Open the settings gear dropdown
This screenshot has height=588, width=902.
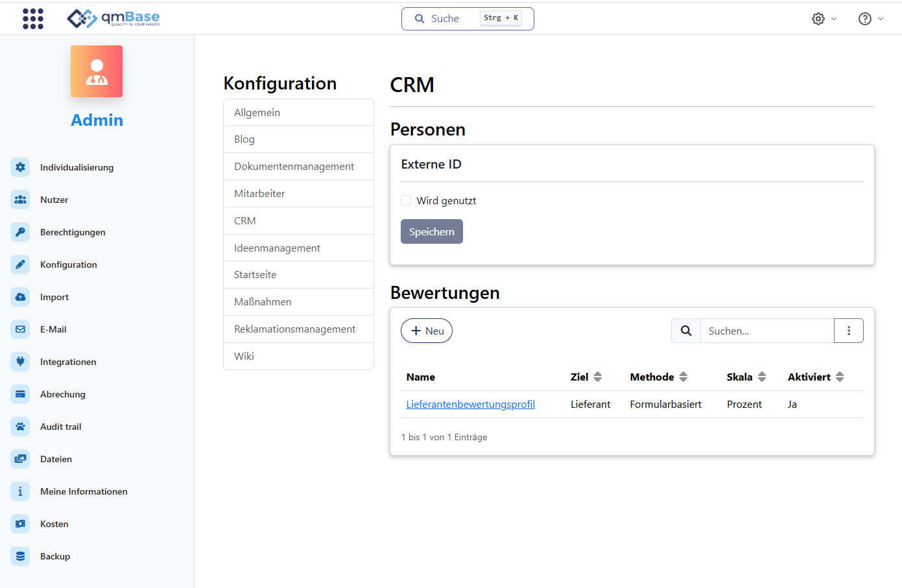(824, 19)
